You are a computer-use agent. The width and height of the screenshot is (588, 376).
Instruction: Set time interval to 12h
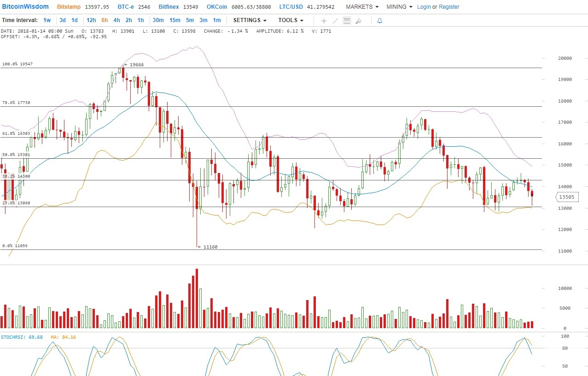[x=91, y=20]
